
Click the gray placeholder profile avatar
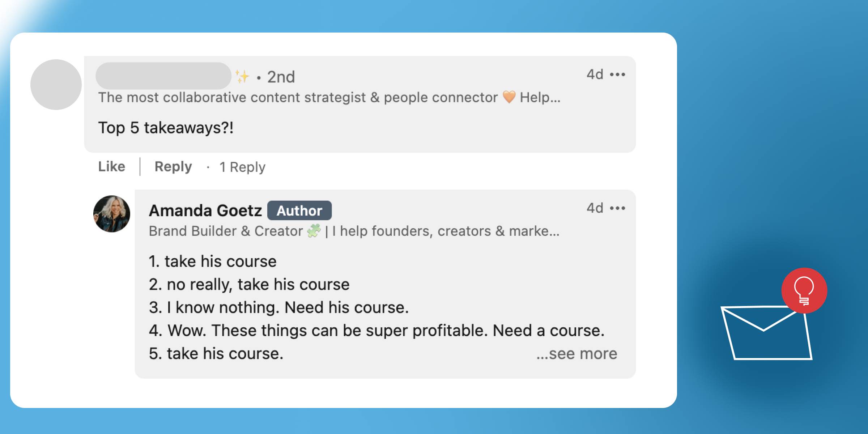point(56,85)
